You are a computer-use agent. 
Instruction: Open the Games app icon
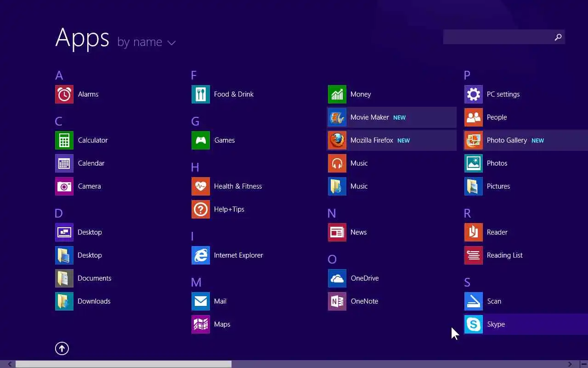pyautogui.click(x=201, y=140)
